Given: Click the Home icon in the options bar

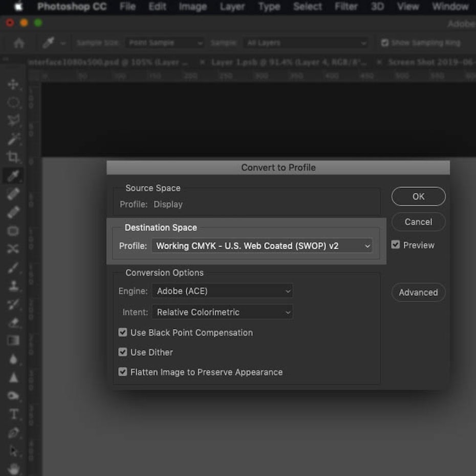Looking at the screenshot, I should (18, 43).
